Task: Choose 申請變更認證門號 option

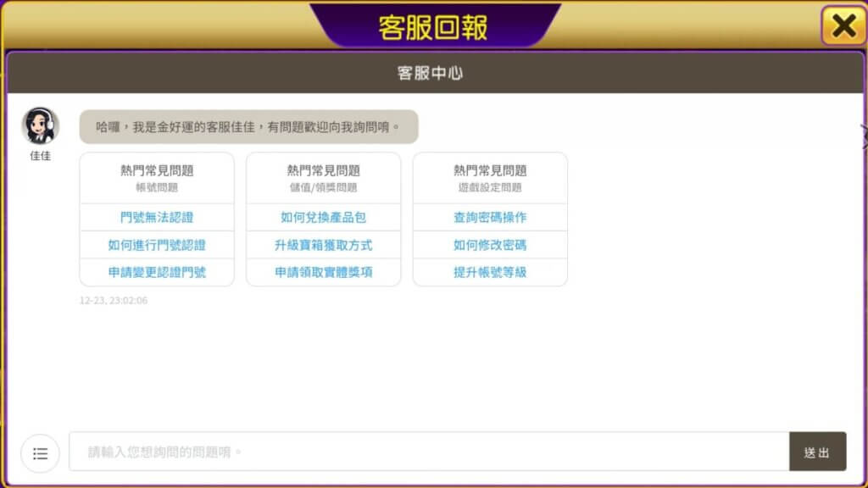Action: pos(157,272)
